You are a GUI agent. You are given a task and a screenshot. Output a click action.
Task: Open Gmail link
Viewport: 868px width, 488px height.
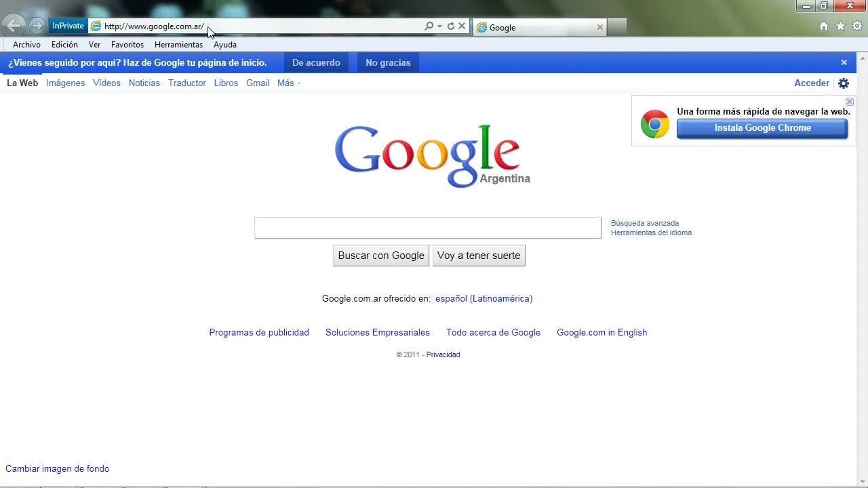(x=258, y=83)
